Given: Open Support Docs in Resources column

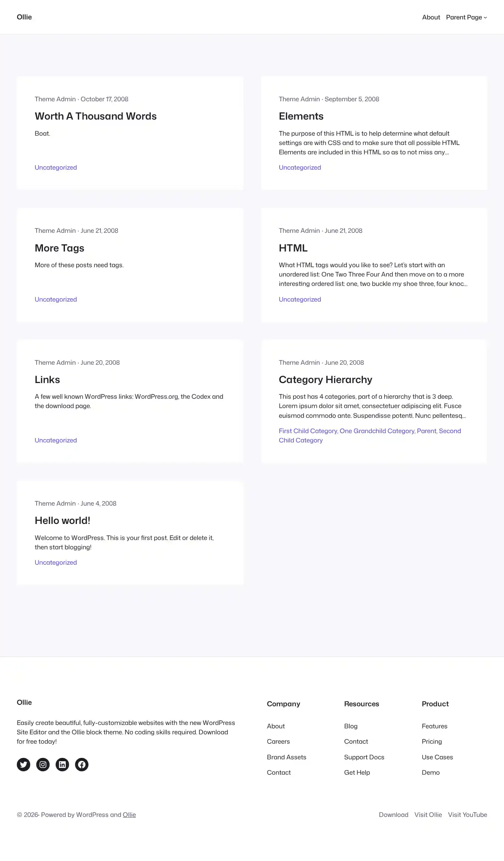Looking at the screenshot, I should (364, 757).
